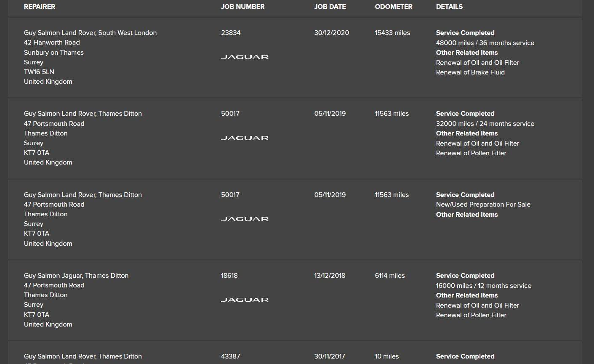Viewport: 594px width, 364px height.
Task: Click Renewal of Brake Fluid item
Action: click(x=470, y=72)
